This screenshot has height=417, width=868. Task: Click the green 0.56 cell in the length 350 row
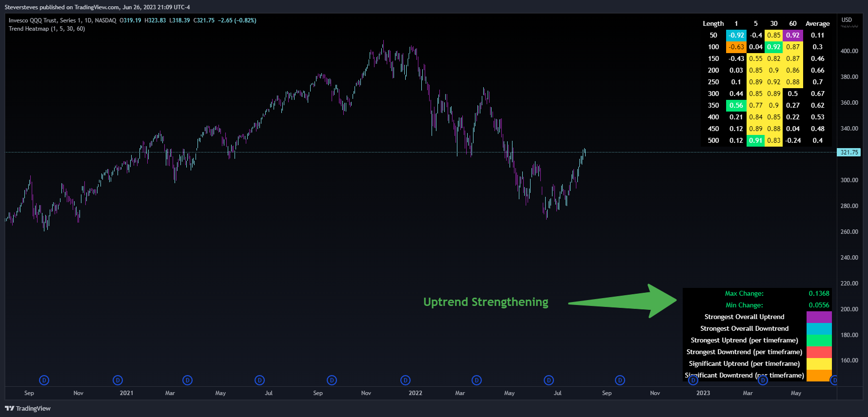[736, 105]
